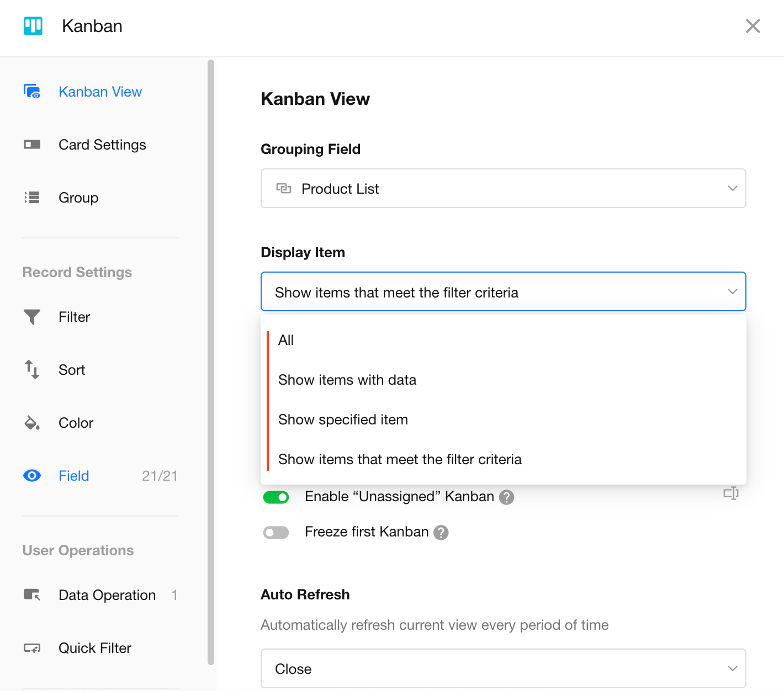This screenshot has width=784, height=691.
Task: Disable the "Unassigned" Kanban toggle
Action: (276, 497)
